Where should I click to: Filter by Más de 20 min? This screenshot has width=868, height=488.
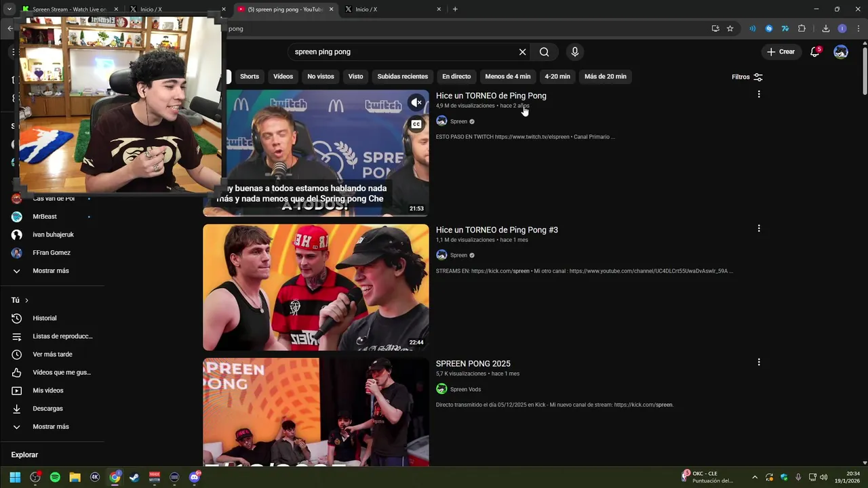tap(606, 77)
